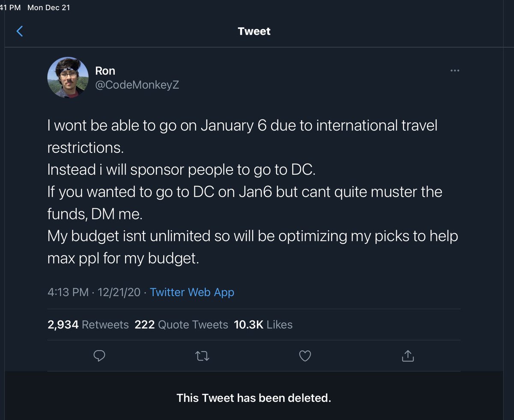Go back using the blue arrow
Image resolution: width=514 pixels, height=420 pixels.
[19, 31]
